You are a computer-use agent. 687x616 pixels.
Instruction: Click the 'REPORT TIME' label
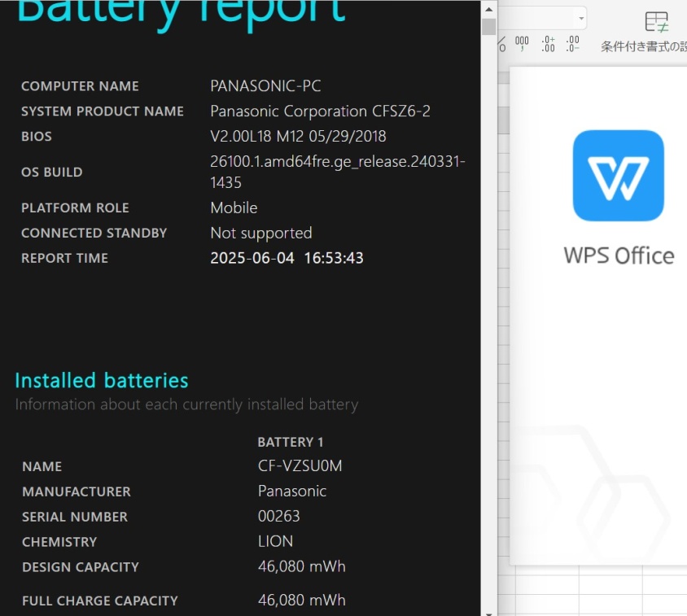65,258
